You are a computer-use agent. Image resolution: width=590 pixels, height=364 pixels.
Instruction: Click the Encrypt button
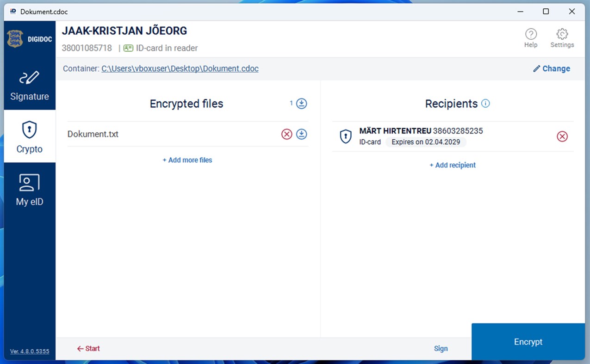[528, 342]
